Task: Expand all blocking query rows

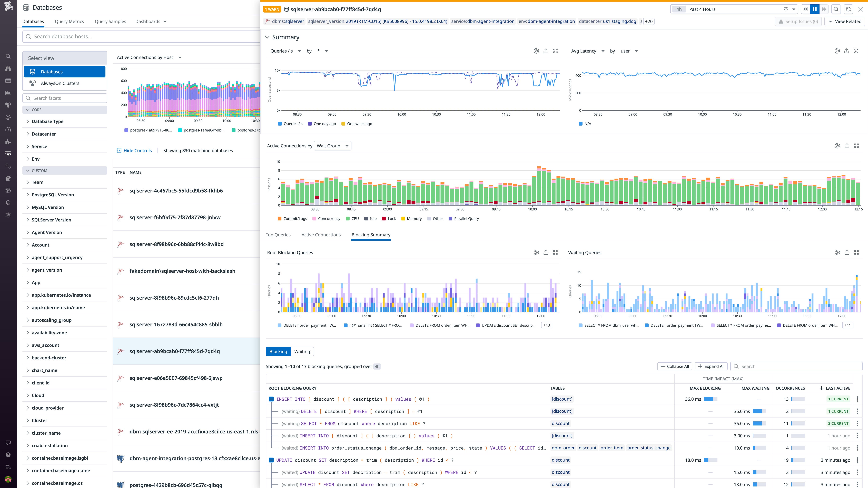Action: 711,366
